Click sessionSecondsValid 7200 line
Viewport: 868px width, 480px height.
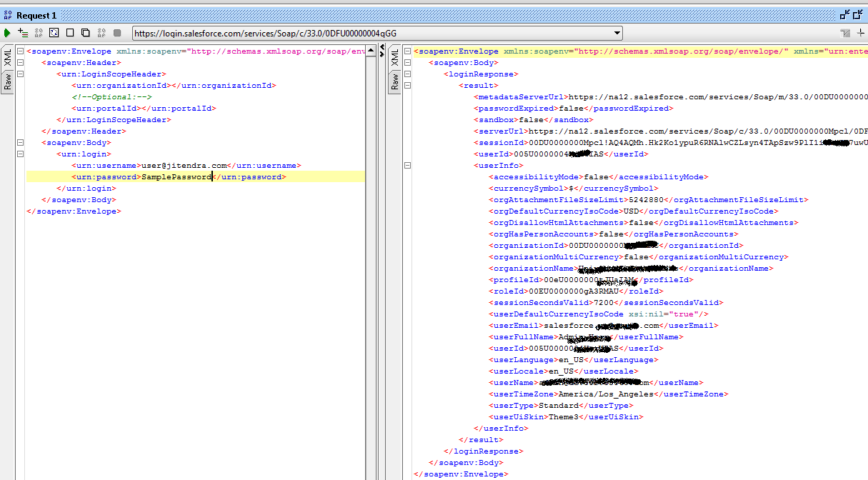click(x=606, y=303)
